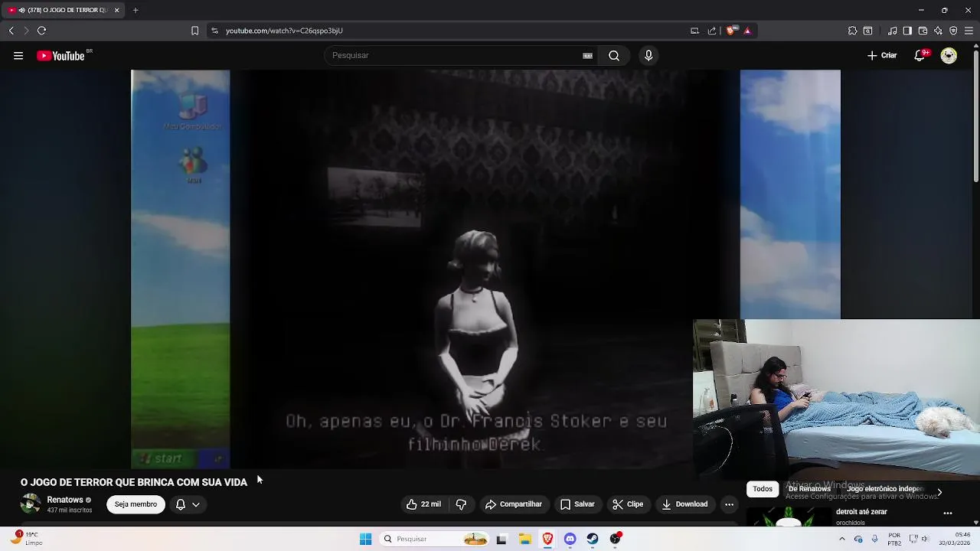Screen dimensions: 980x551
Task: Open the browser extensions puzzle icon
Action: (852, 31)
